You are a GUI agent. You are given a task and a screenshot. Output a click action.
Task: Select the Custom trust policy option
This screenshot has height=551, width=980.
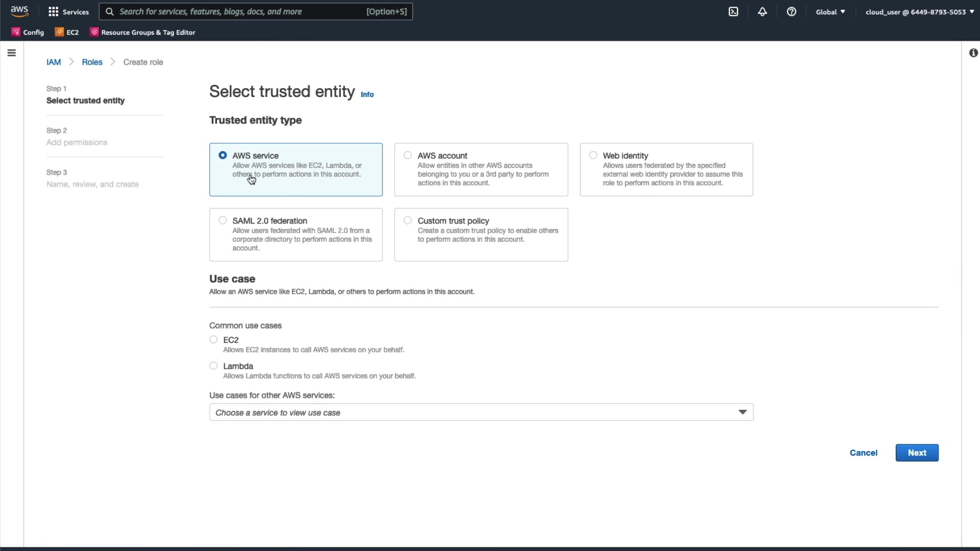click(408, 220)
